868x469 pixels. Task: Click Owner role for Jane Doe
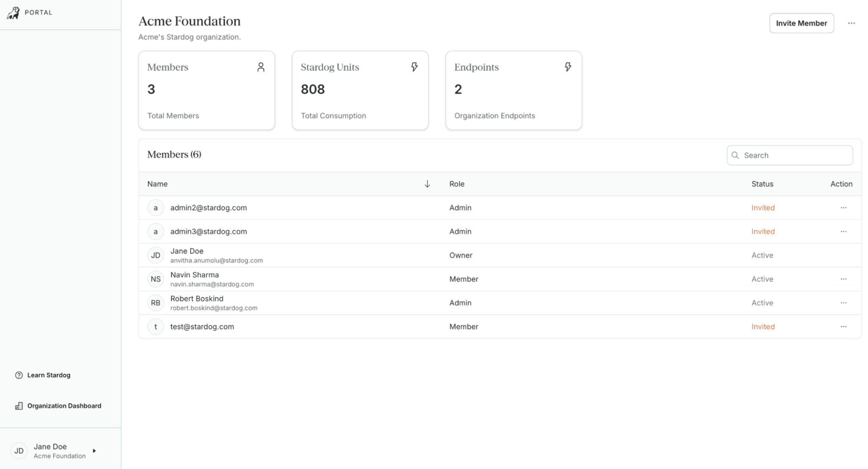click(461, 255)
